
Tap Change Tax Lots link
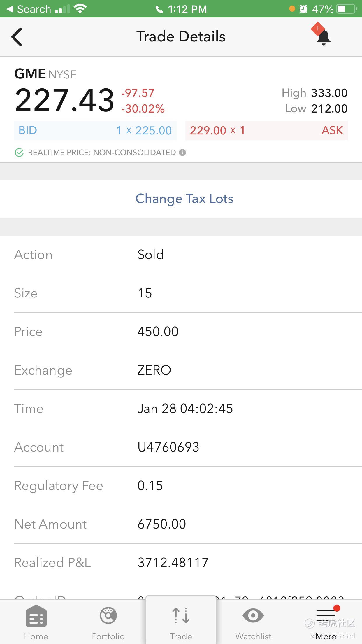pos(184,199)
